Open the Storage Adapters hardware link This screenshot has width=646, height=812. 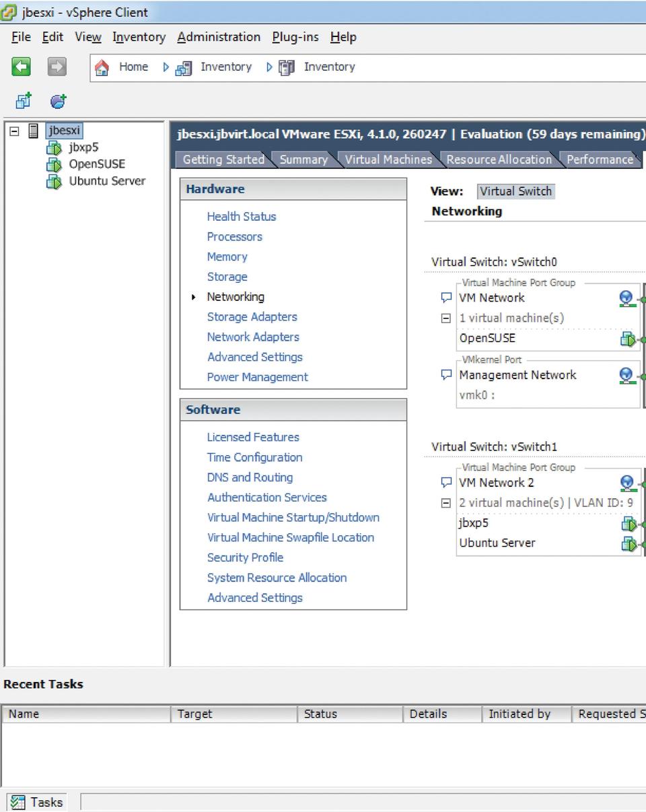(252, 316)
